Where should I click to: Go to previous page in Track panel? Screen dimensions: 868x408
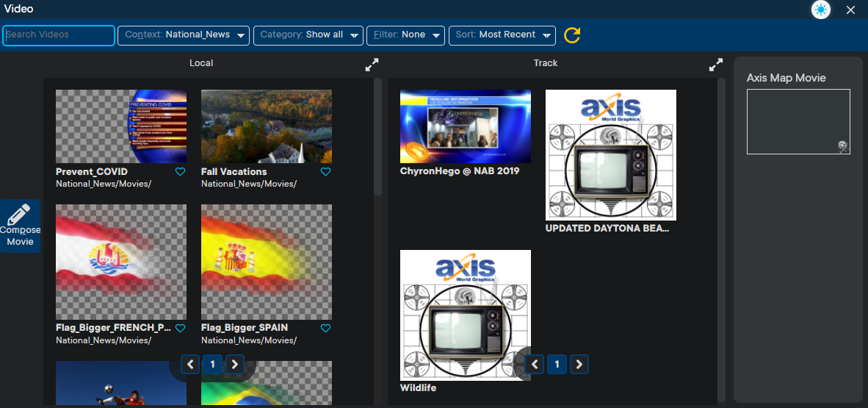pyautogui.click(x=535, y=364)
